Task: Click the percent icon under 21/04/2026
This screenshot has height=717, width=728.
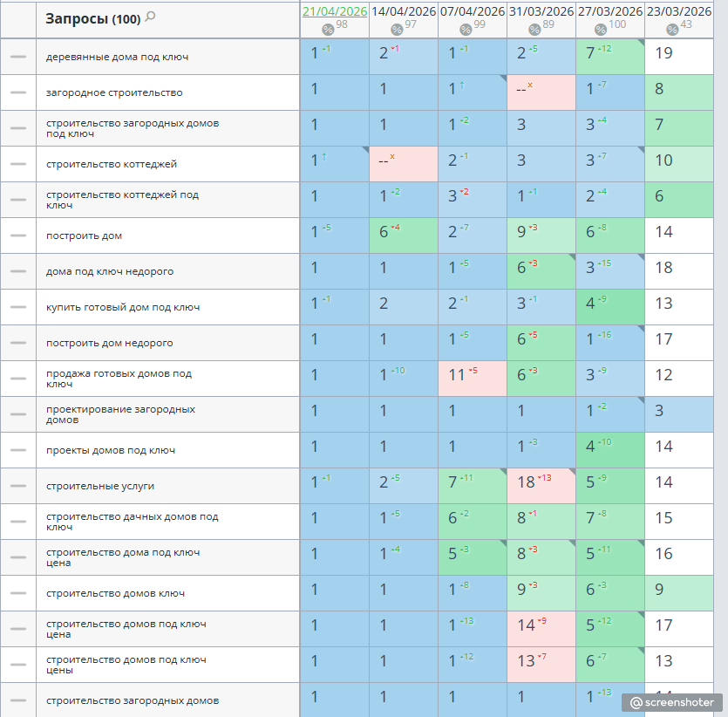Action: pyautogui.click(x=328, y=30)
